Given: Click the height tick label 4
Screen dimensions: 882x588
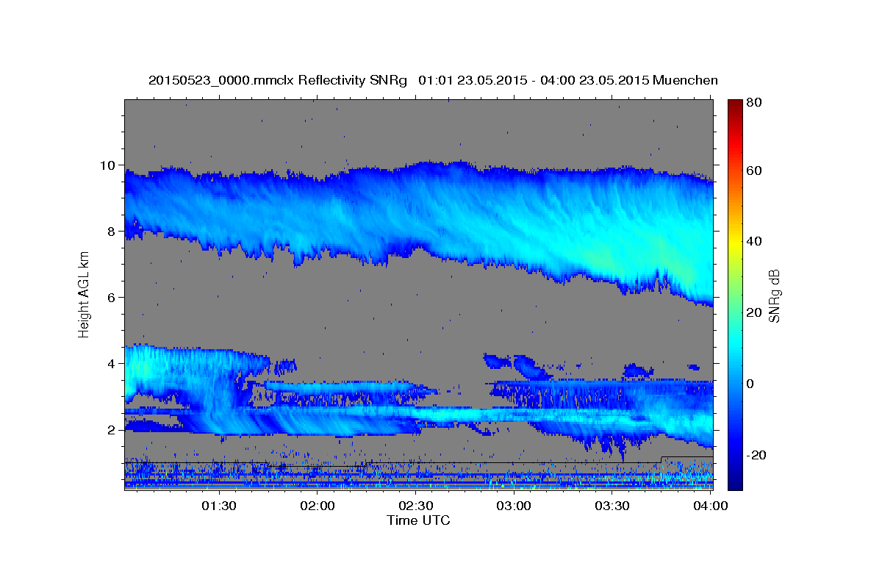Looking at the screenshot, I should tap(113, 363).
